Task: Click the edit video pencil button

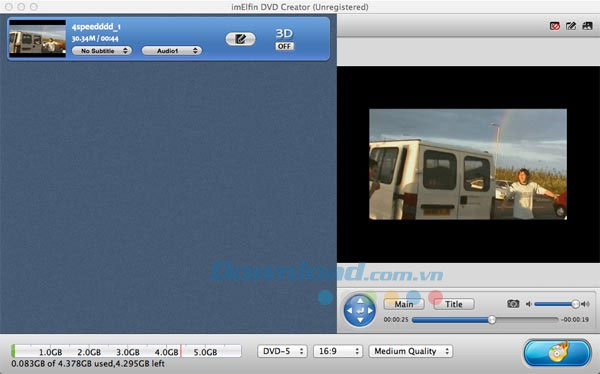Action: 240,39
